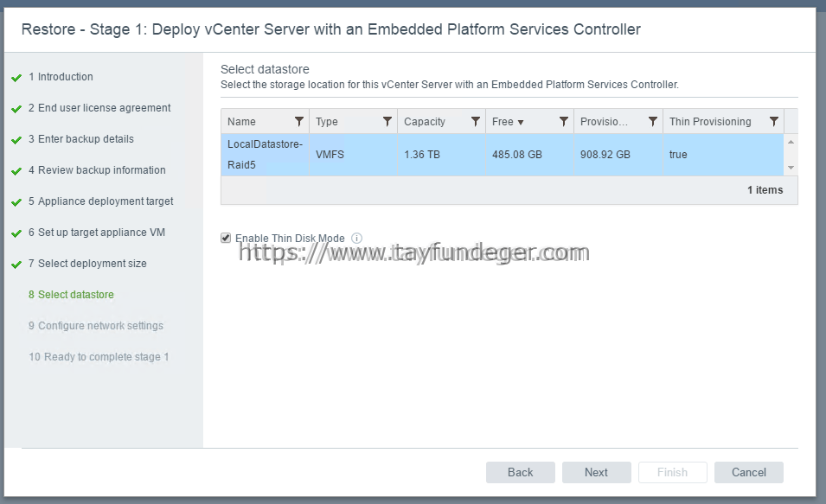826x504 pixels.
Task: Click step 10 Ready to complete stage 1
Action: (99, 356)
